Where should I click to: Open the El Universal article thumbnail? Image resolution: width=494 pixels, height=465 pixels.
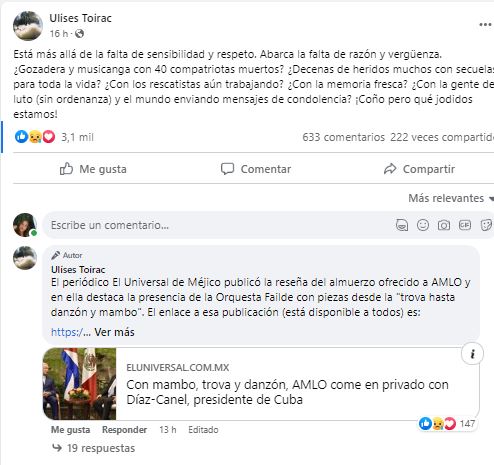click(79, 383)
